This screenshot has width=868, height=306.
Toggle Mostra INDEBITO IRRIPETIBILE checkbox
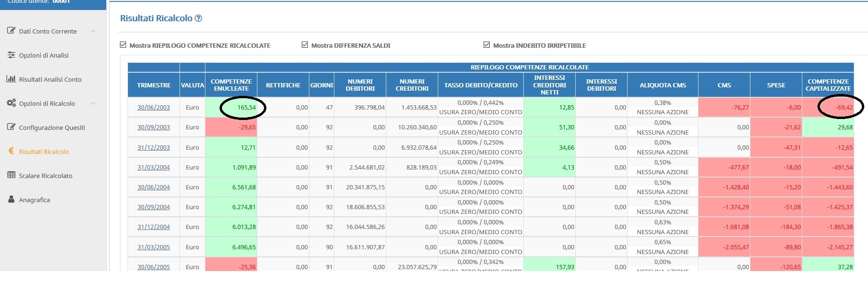486,45
